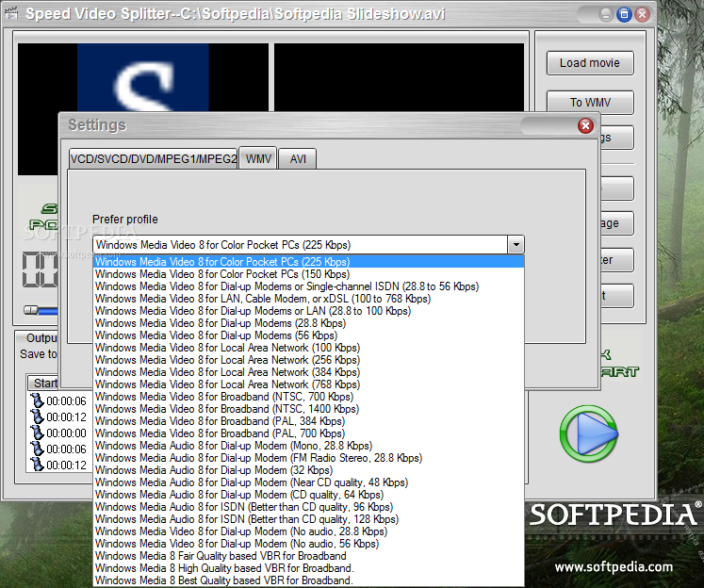Pick Local Area Network (256 Kbps) profile
The width and height of the screenshot is (704, 588).
tap(308, 360)
